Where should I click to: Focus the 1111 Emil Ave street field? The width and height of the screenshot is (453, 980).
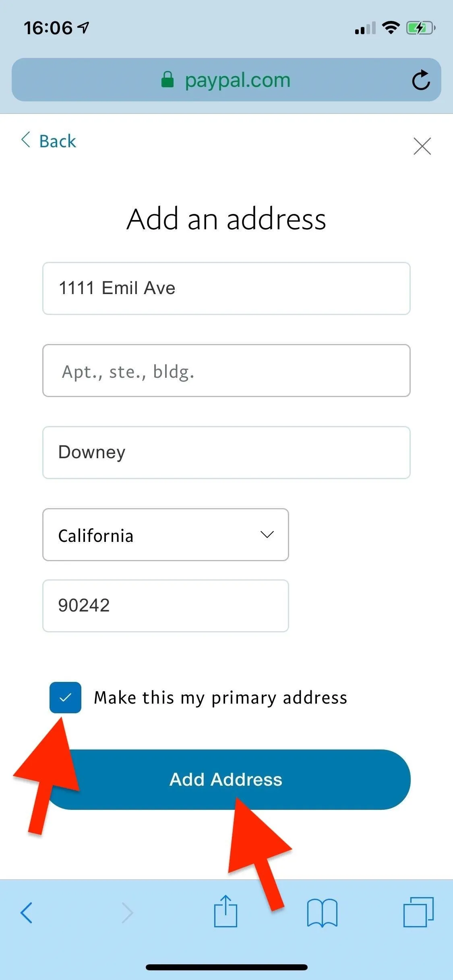pos(226,288)
